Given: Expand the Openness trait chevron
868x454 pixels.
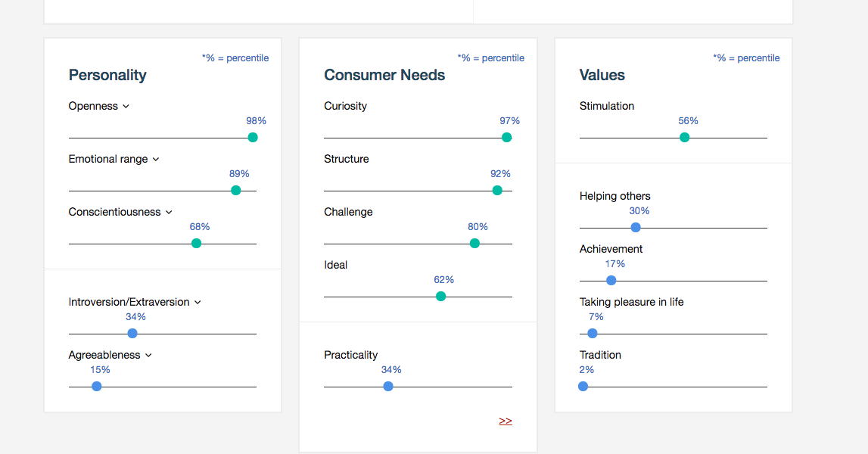Looking at the screenshot, I should click(126, 107).
